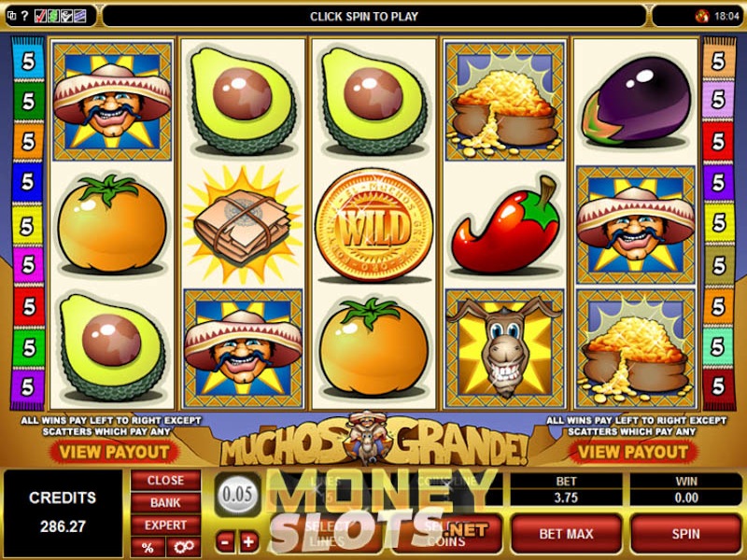This screenshot has height=560, width=747.
Task: Open the percent statistics button
Action: point(148,547)
